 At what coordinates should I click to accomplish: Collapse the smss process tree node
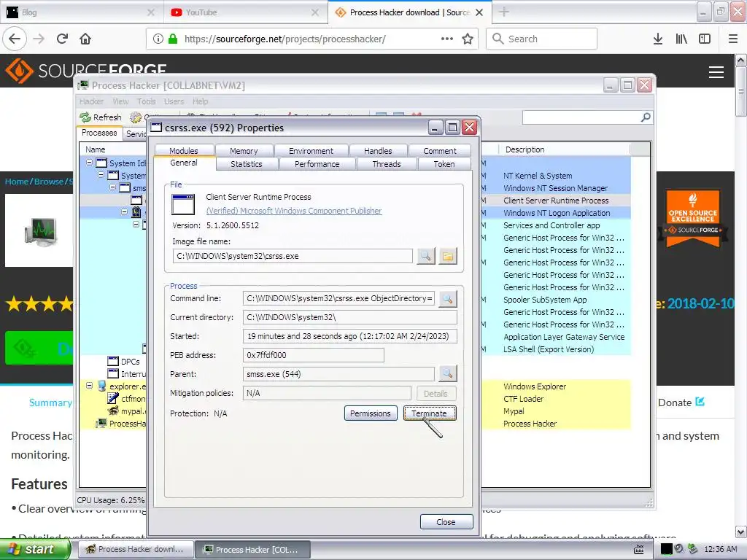click(x=113, y=187)
